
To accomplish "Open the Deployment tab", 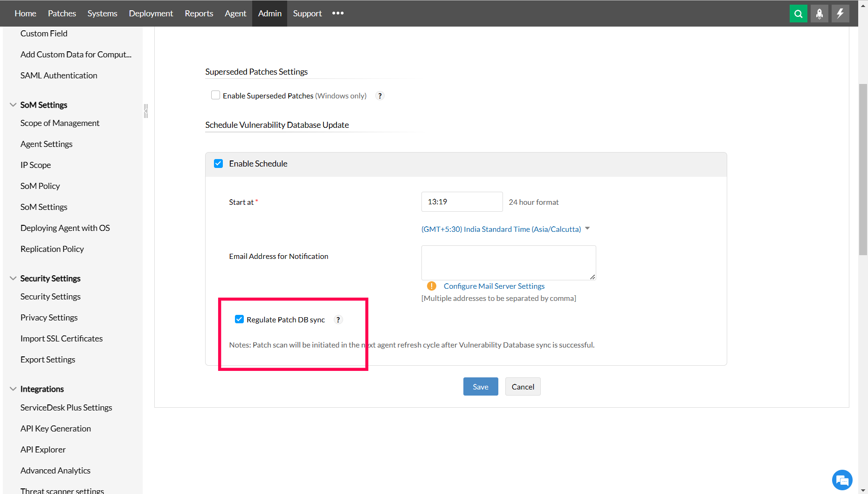I will [151, 14].
